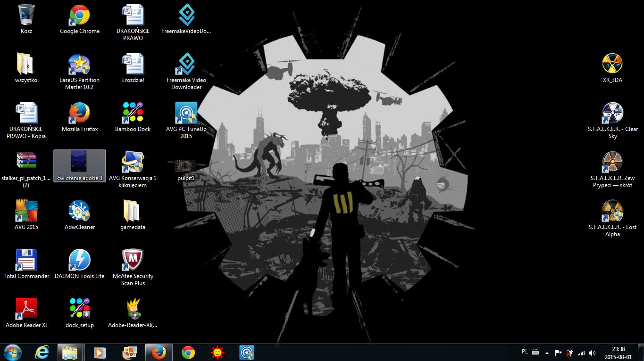644x361 pixels.
Task: Select the XR_3DA desktop icon
Action: (x=612, y=69)
